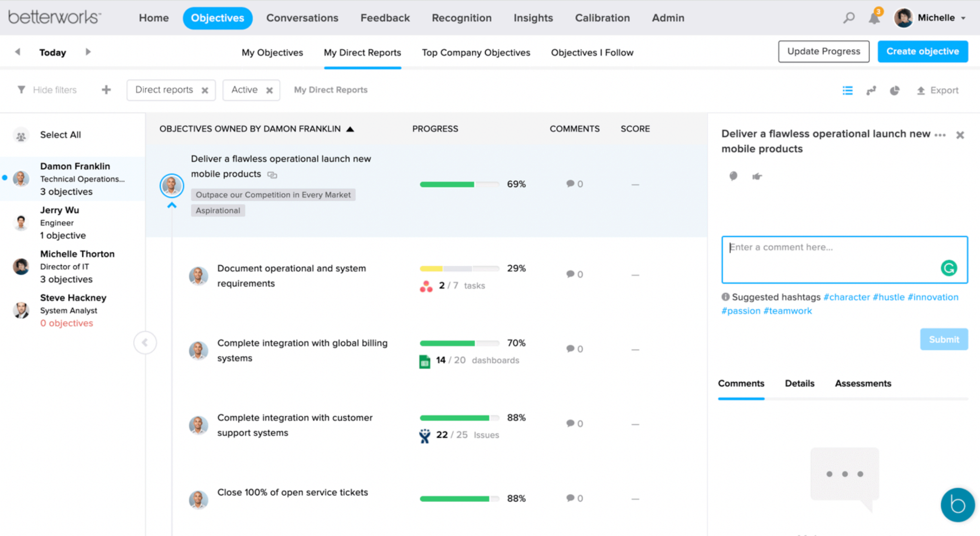Click Google Sheets icon for dashboards
The height and width of the screenshot is (536, 980).
(424, 361)
